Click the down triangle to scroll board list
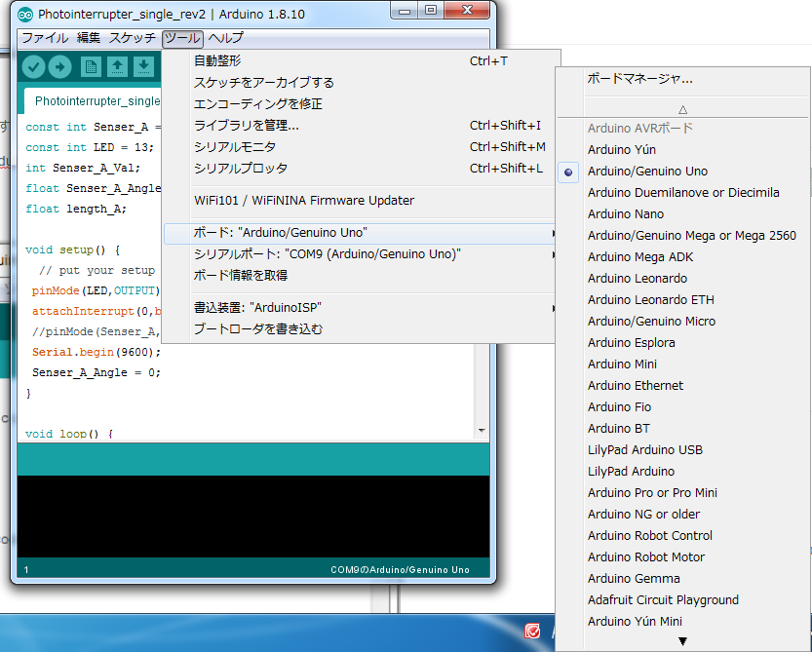 (x=682, y=641)
